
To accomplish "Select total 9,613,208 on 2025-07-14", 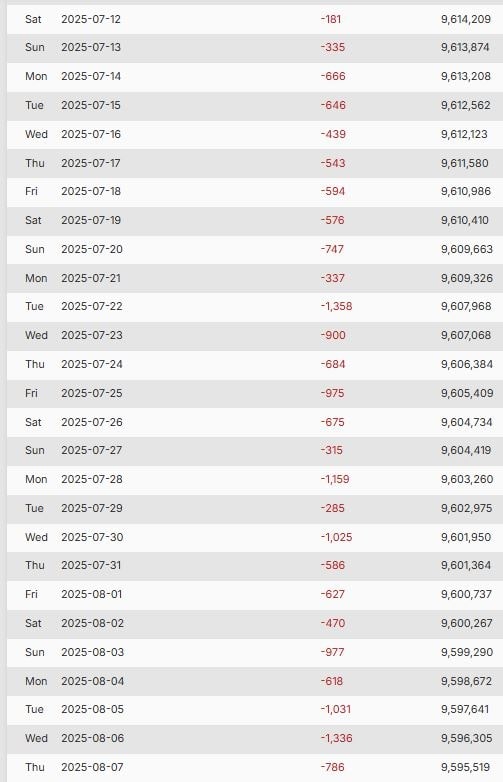I will click(466, 76).
